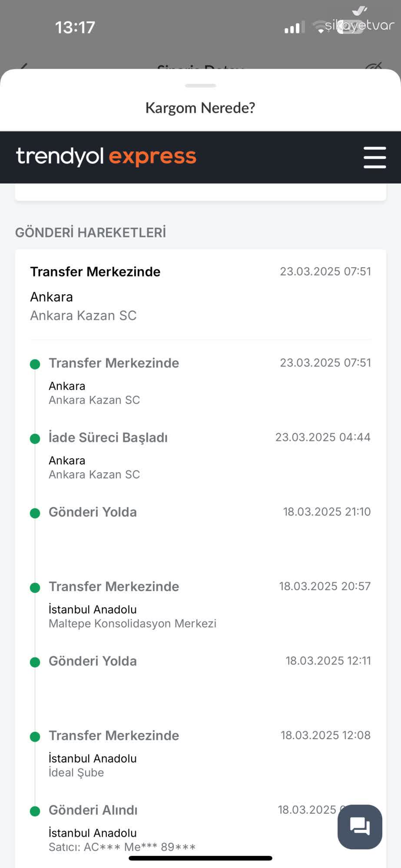401x868 pixels.
Task: Tap Maltepe Konsolidasyon Merkezi location text
Action: point(133,624)
